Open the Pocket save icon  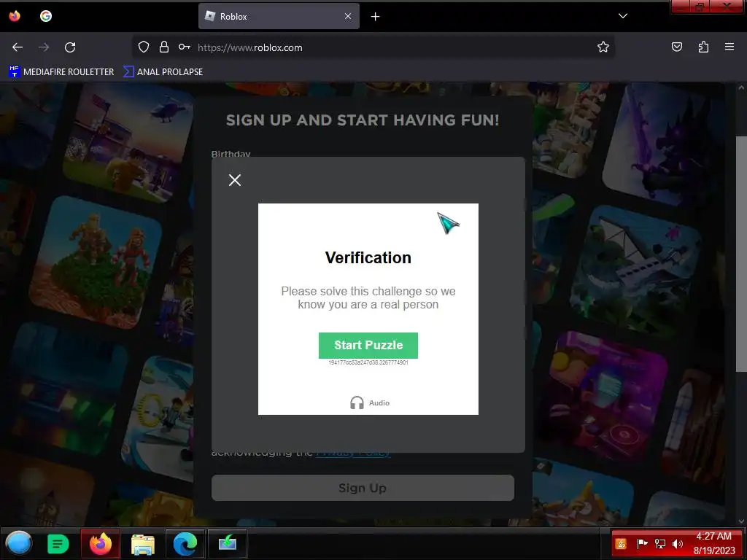tap(677, 47)
